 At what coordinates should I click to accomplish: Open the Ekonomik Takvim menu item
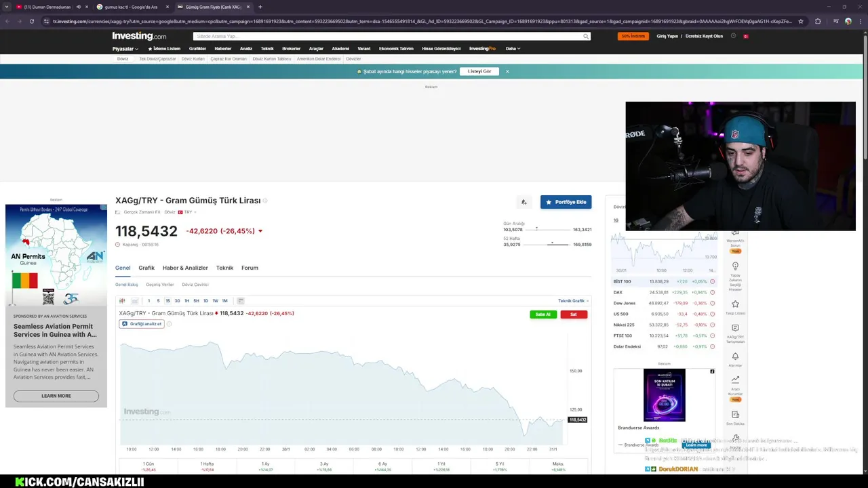point(396,49)
